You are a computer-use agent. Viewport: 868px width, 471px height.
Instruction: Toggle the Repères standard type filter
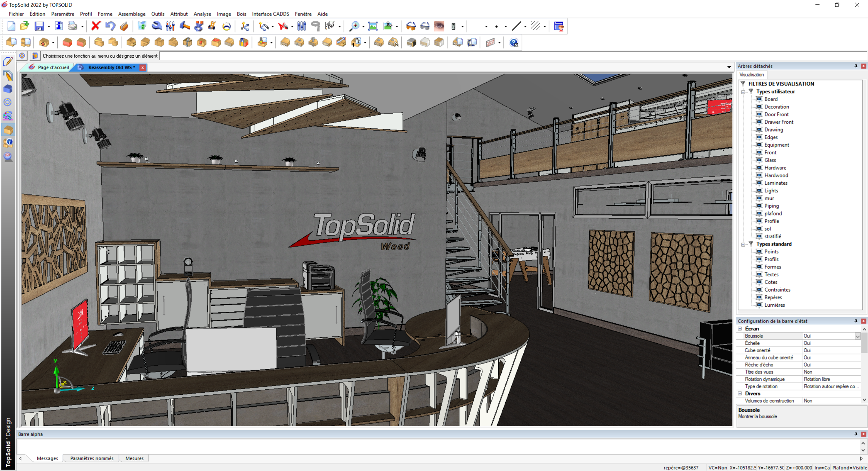(x=759, y=297)
